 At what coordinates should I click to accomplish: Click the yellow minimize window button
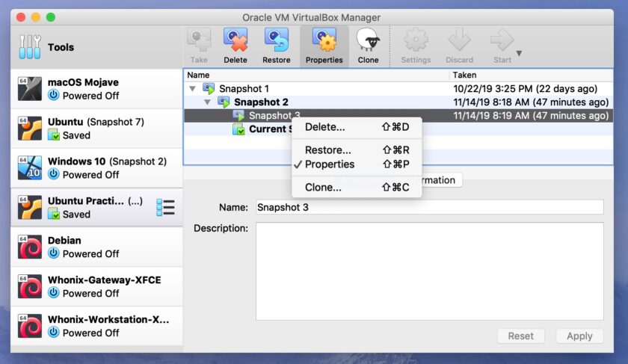pos(36,17)
